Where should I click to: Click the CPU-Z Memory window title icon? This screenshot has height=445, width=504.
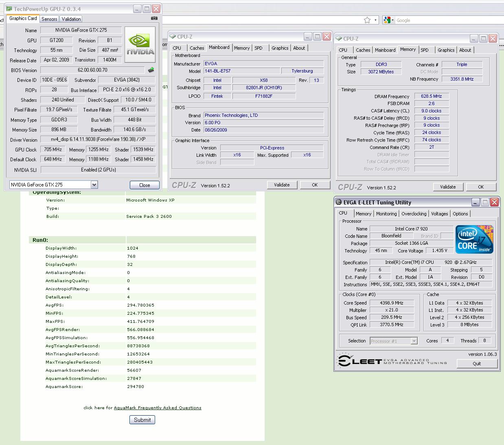pyautogui.click(x=339, y=39)
